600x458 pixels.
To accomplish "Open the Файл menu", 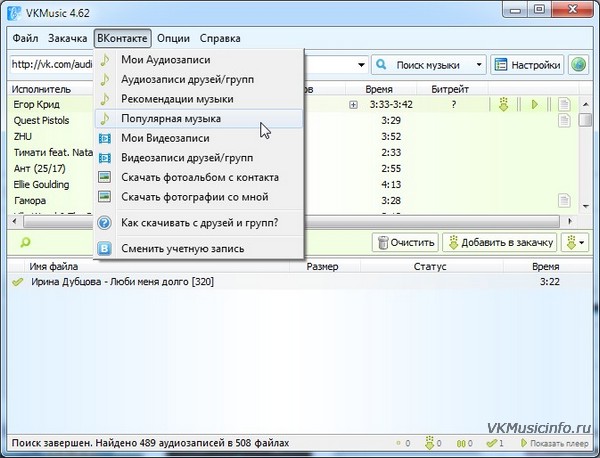I will tap(25, 38).
